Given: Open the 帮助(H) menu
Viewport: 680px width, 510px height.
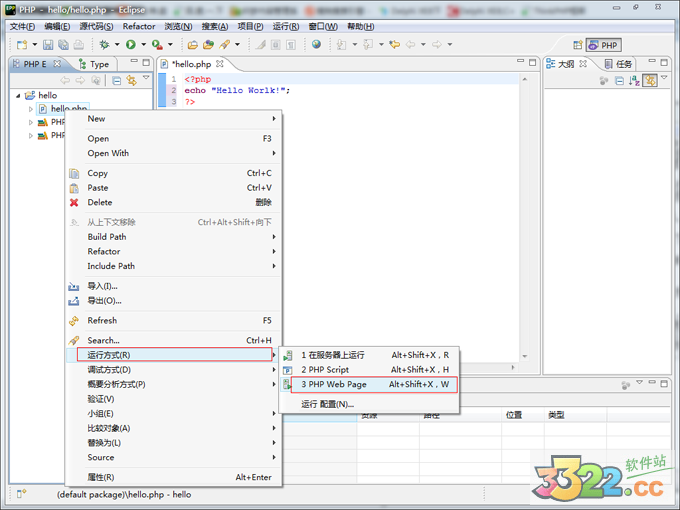Looking at the screenshot, I should tap(361, 26).
